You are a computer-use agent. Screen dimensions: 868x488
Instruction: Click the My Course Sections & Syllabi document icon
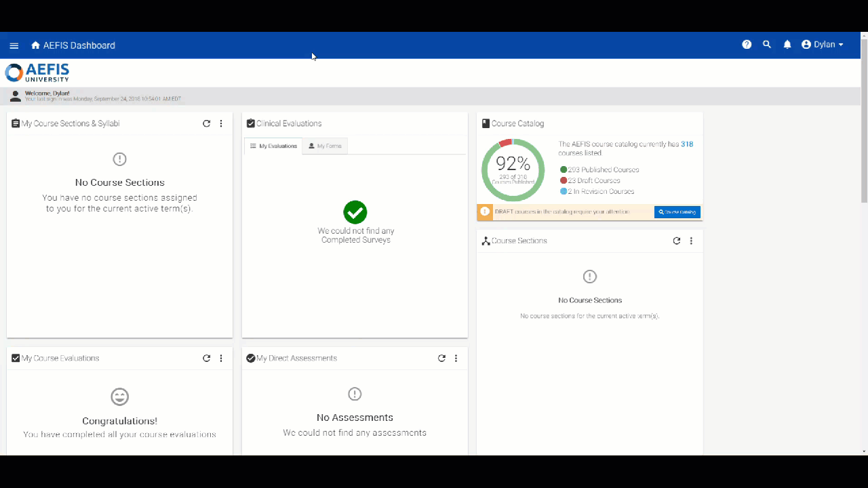16,123
